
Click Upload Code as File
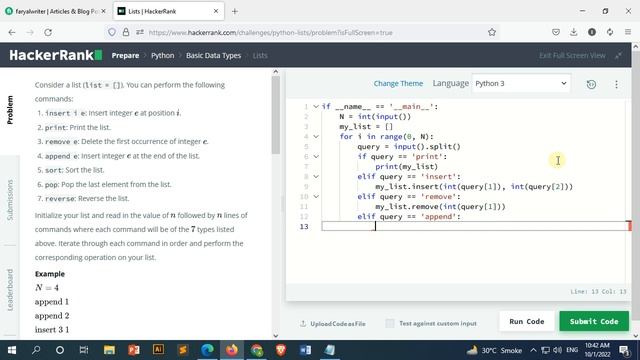(x=333, y=324)
